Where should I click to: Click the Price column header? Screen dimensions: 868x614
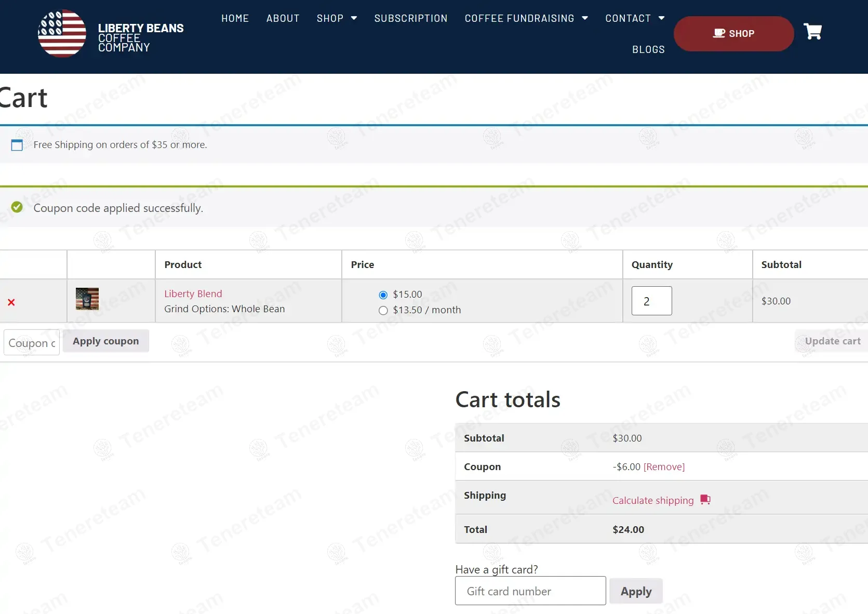[363, 264]
